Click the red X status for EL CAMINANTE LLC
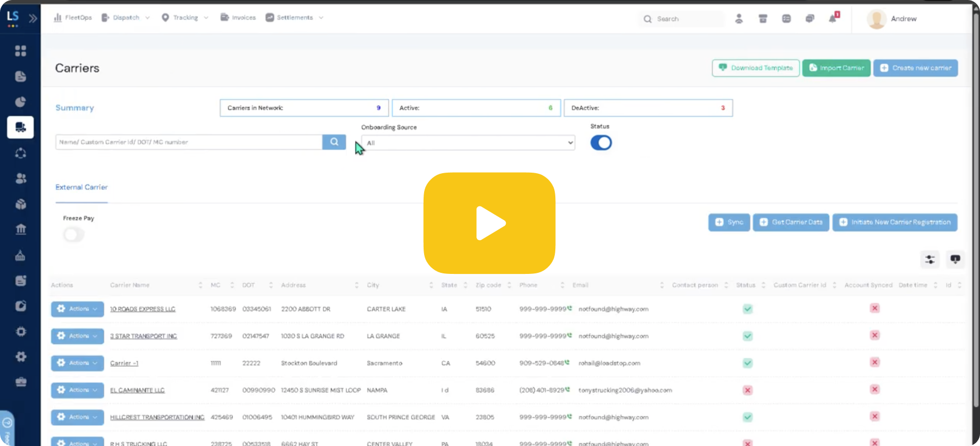The width and height of the screenshot is (980, 446). coord(748,390)
